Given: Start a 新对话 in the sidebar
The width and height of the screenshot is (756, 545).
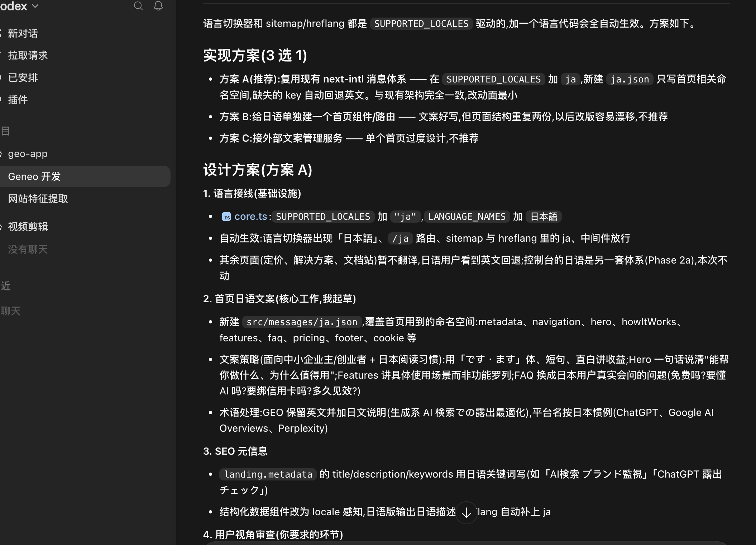Looking at the screenshot, I should [x=23, y=34].
